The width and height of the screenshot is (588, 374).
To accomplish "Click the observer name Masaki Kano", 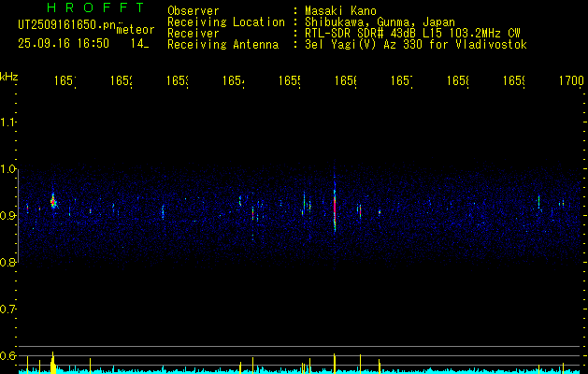I will click(x=340, y=11).
